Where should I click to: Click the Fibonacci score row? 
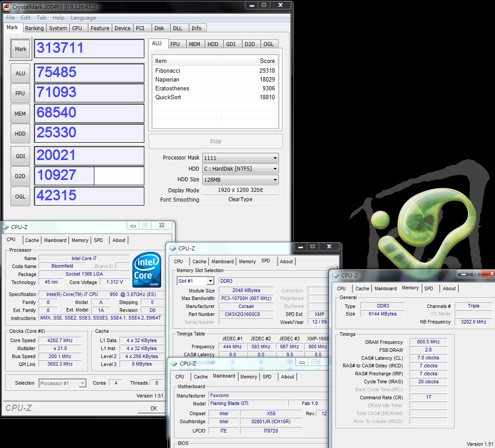[215, 70]
